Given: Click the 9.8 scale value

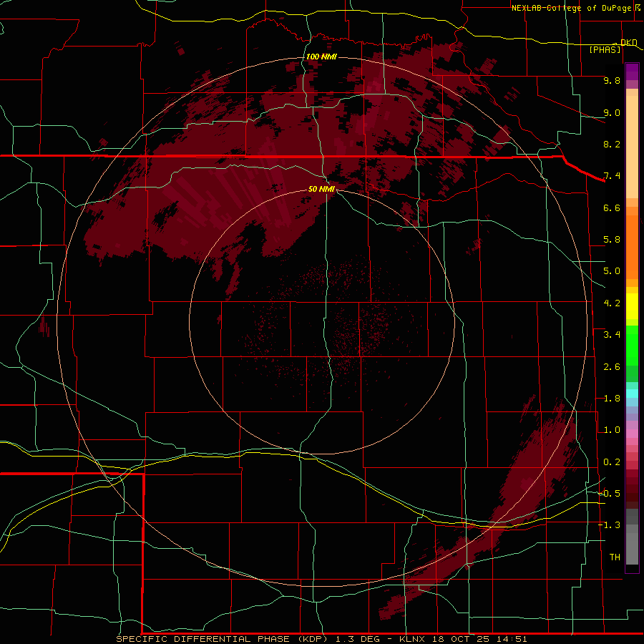Looking at the screenshot, I should tap(612, 80).
